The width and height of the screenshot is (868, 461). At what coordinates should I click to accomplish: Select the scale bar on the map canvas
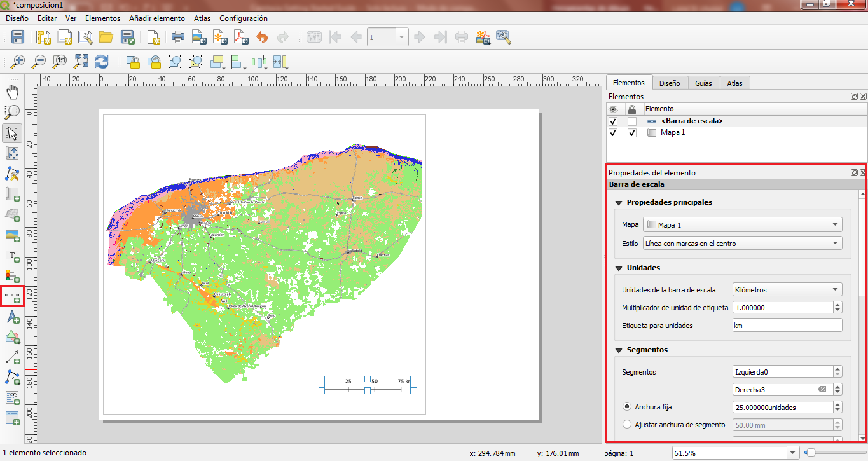368,385
